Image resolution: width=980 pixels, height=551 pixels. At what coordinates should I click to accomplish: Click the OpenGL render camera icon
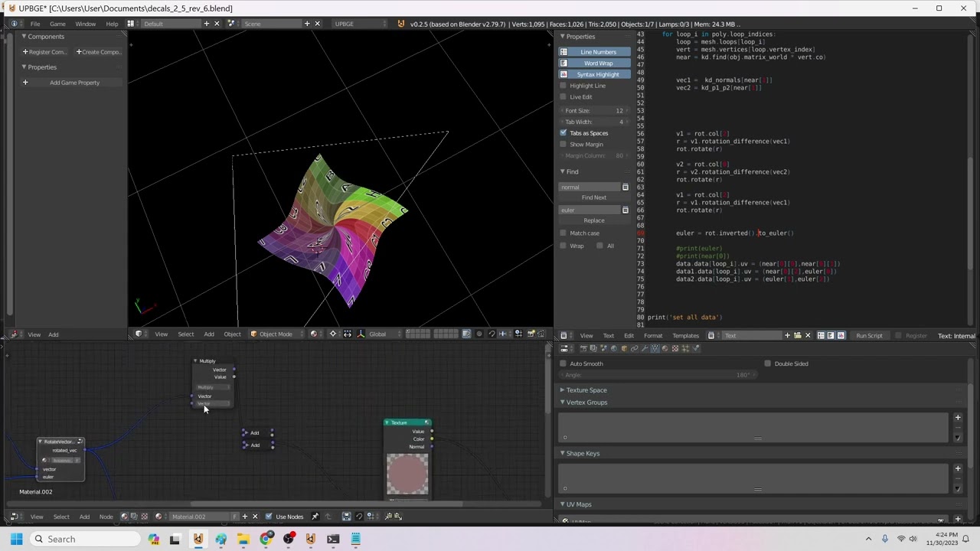pos(531,334)
